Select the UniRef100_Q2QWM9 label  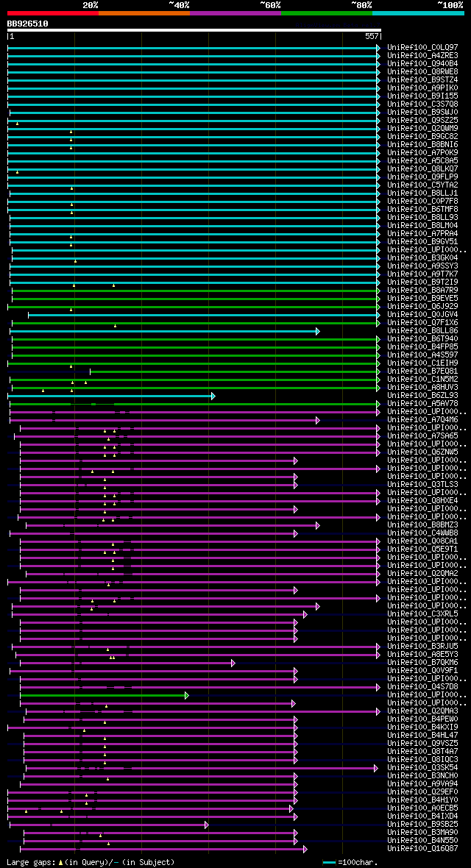[x=422, y=128]
